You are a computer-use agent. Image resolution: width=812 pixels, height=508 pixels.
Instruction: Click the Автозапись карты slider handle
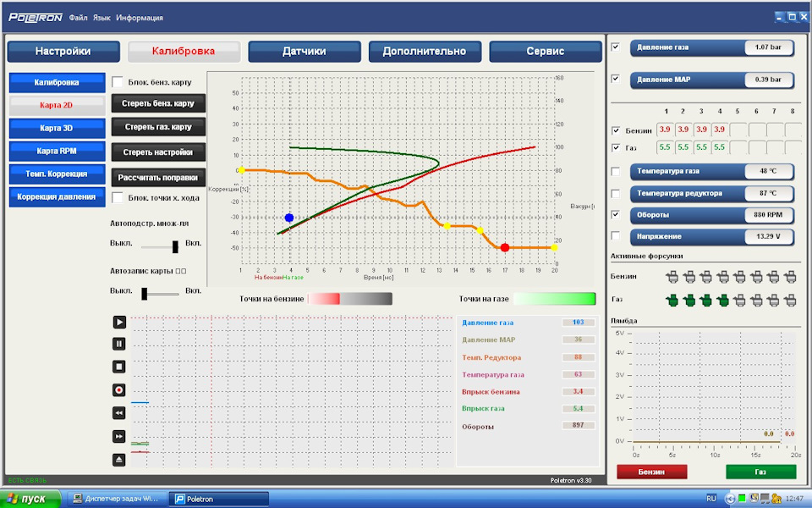145,294
